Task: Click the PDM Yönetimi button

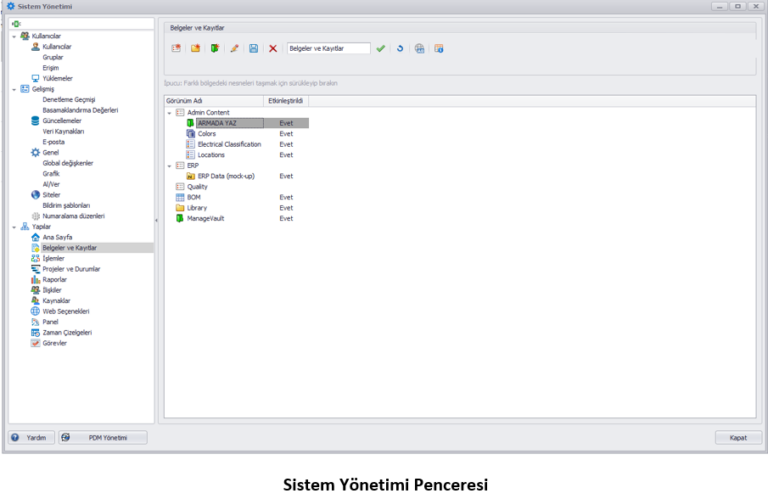Action: tap(103, 438)
